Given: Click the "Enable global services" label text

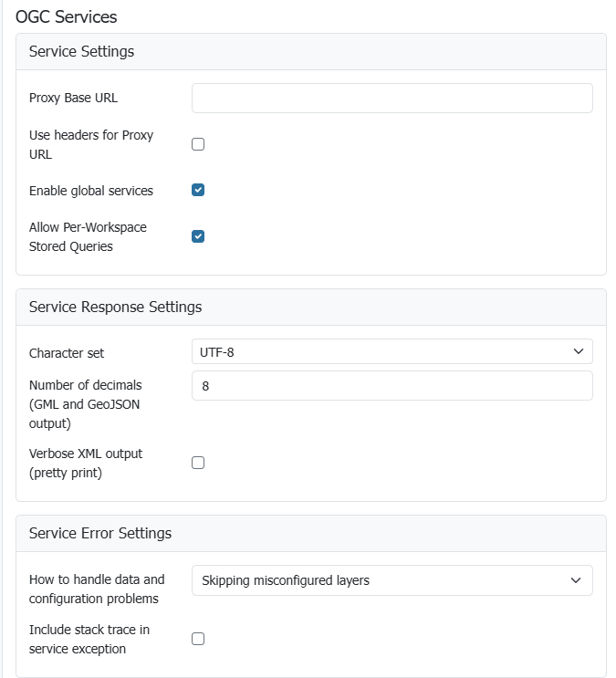Looking at the screenshot, I should coord(91,191).
